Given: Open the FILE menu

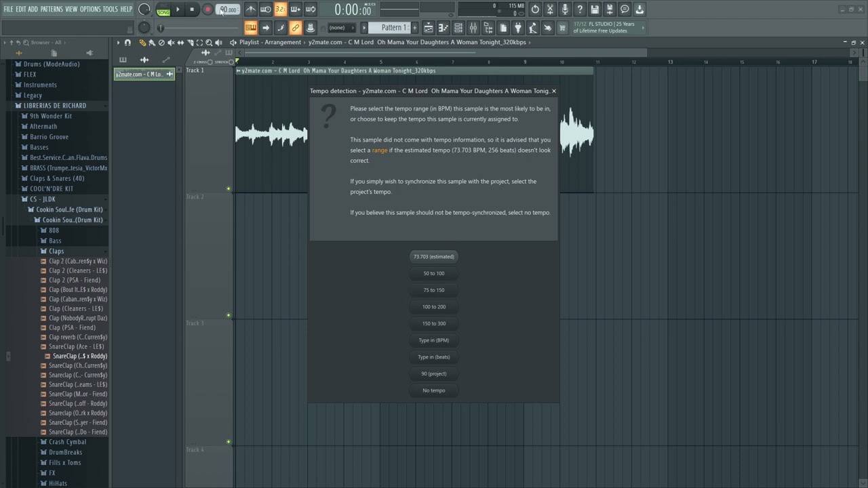Looking at the screenshot, I should point(9,9).
